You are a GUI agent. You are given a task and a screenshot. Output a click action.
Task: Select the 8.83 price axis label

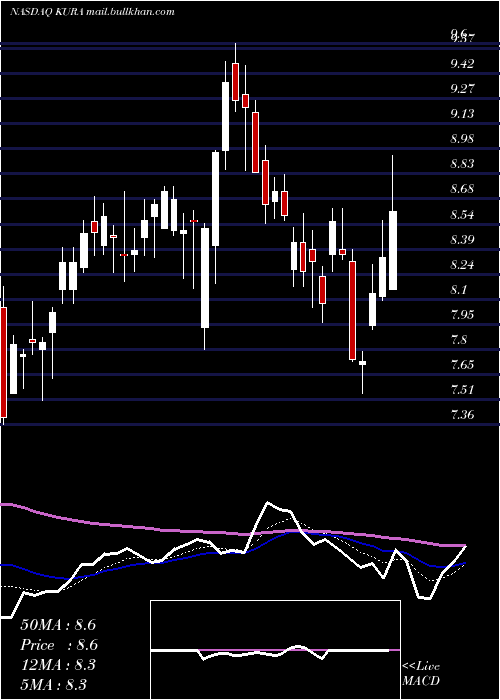[x=462, y=164]
